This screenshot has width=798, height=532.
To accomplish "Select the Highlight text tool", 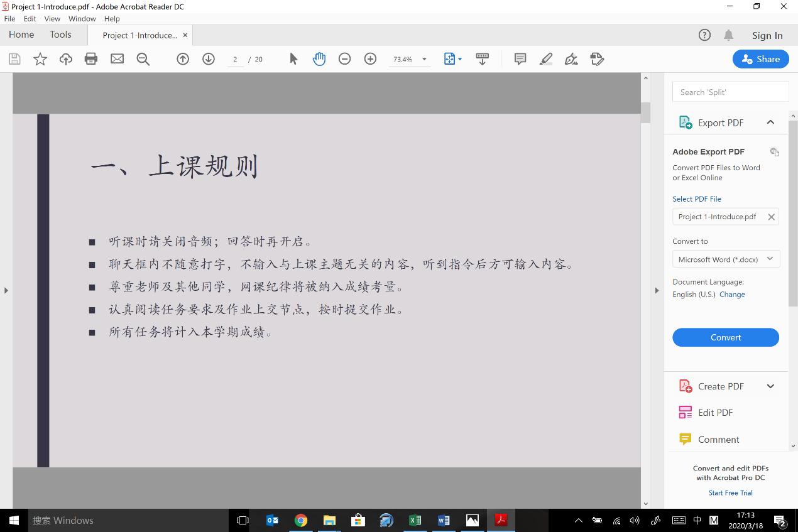I will point(545,58).
